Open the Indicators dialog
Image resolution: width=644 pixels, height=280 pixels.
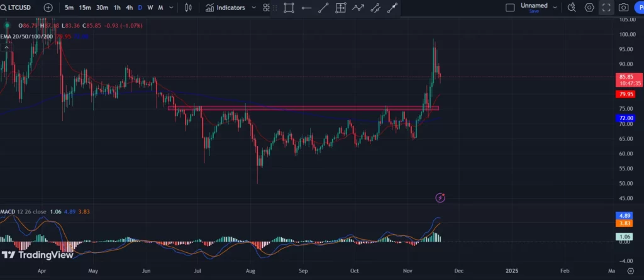click(225, 8)
